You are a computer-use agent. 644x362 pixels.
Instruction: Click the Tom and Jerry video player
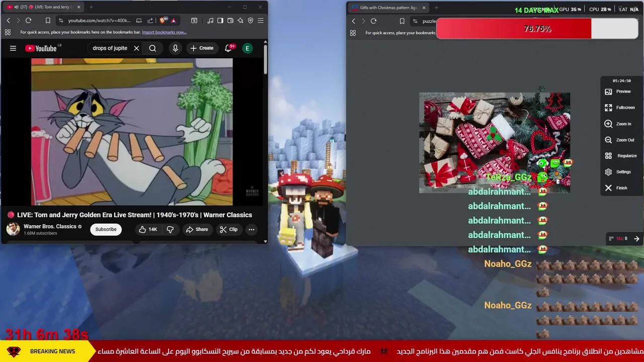pos(132,132)
